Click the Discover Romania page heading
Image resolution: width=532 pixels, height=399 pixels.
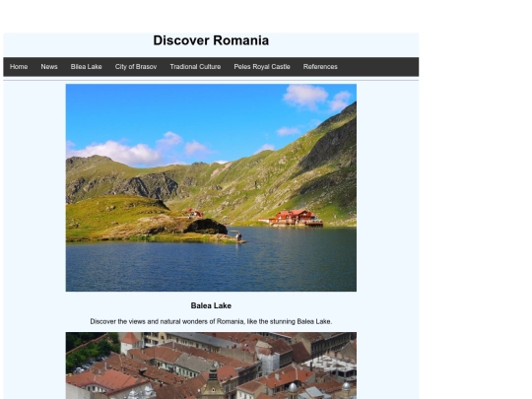click(x=211, y=40)
